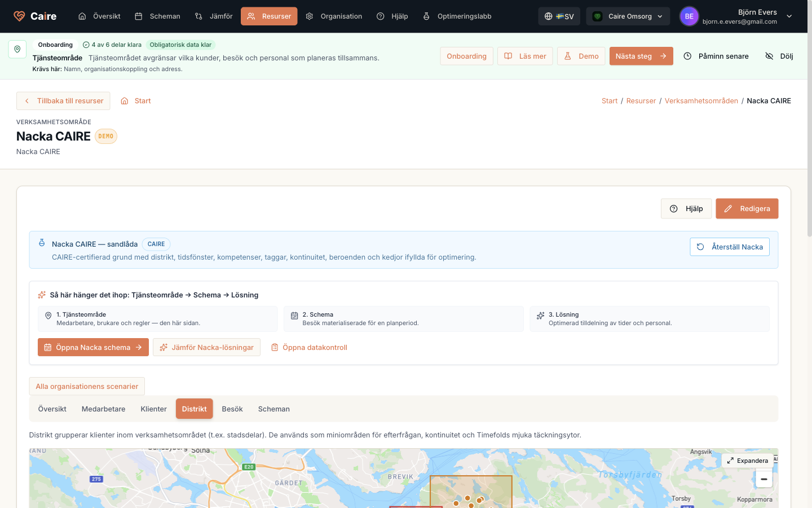The image size is (812, 508).
Task: Zoom out the map with minus button
Action: point(764,479)
